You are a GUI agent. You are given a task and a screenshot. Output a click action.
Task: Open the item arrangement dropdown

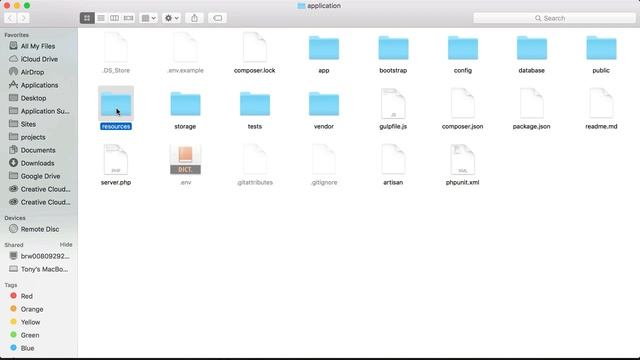tap(149, 18)
